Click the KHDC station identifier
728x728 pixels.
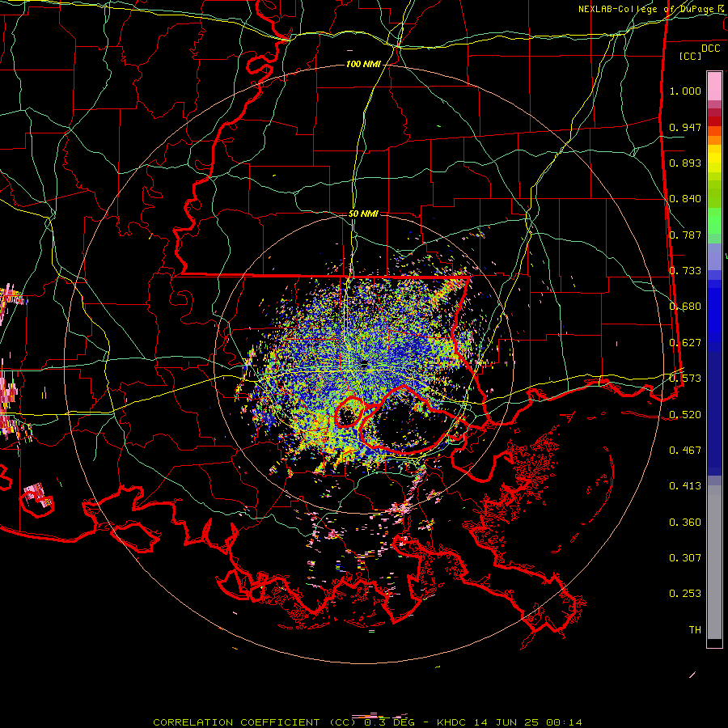click(x=452, y=722)
